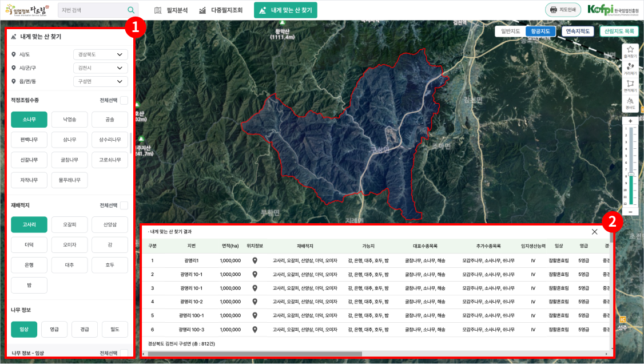This screenshot has height=364, width=644.
Task: Click location pin for row 광명리 100-3
Action: click(255, 330)
